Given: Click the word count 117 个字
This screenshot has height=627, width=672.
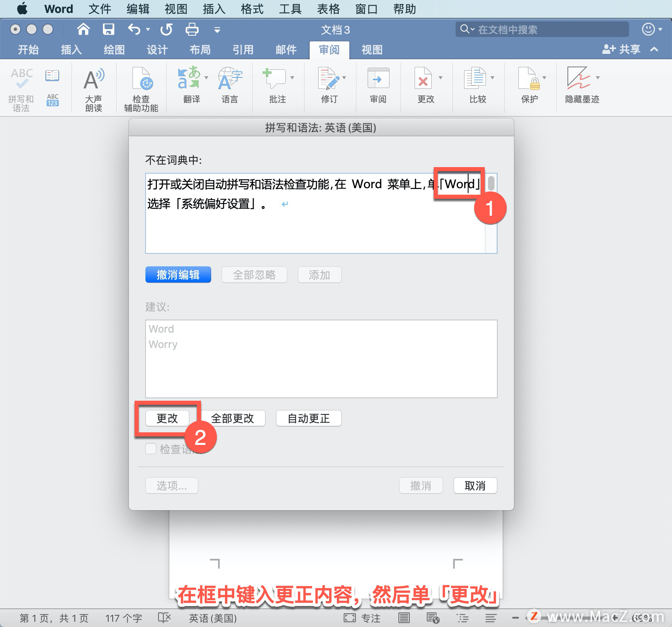Looking at the screenshot, I should click(x=124, y=618).
